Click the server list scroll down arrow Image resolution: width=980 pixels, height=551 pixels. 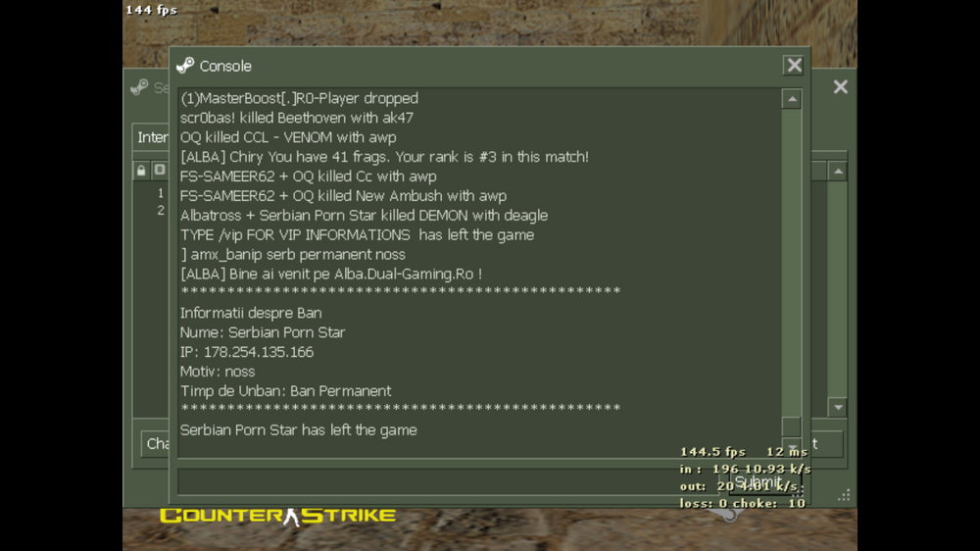(838, 407)
